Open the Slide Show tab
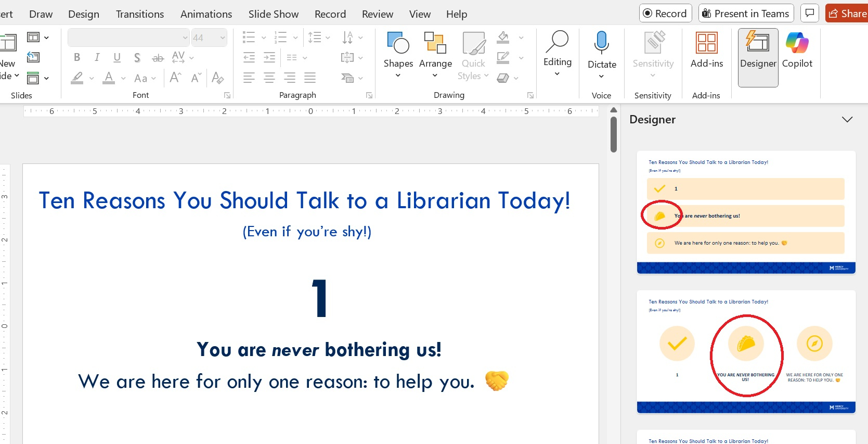Viewport: 868px width, 444px height. 273,14
